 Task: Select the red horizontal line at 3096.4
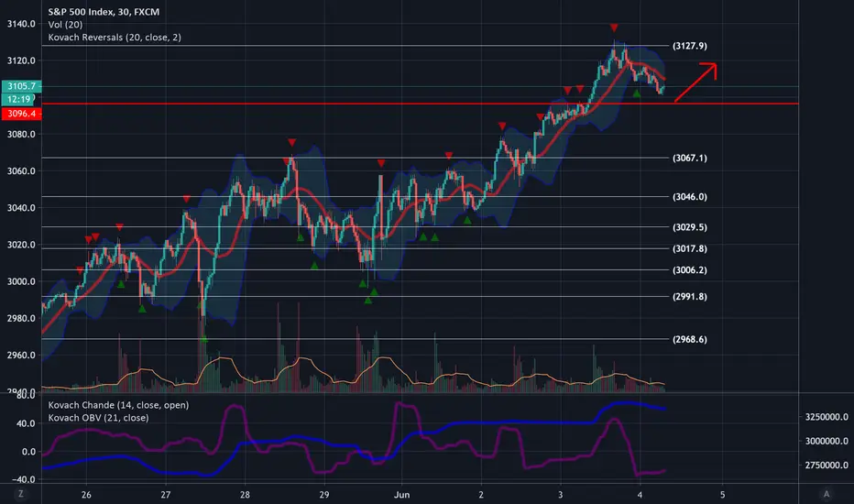coord(420,104)
